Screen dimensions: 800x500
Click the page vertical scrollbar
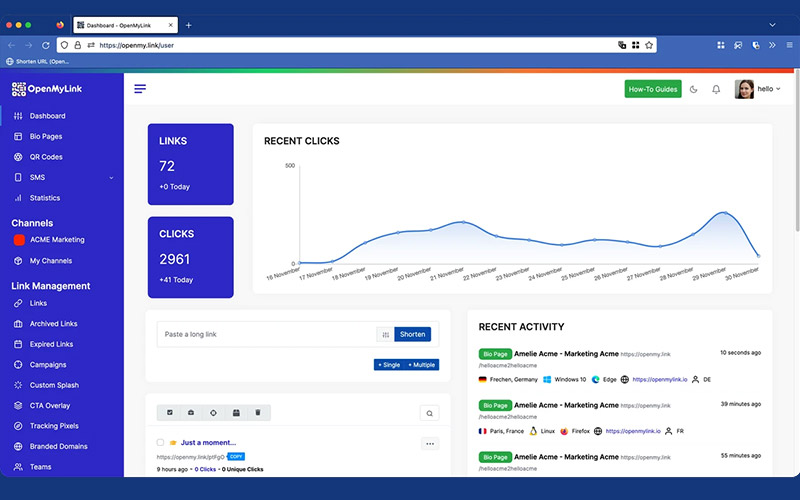[x=797, y=151]
